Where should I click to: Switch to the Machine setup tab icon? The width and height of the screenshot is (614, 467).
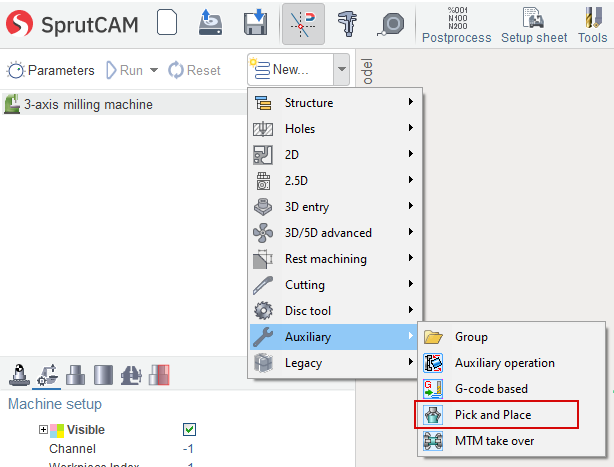[x=47, y=375]
